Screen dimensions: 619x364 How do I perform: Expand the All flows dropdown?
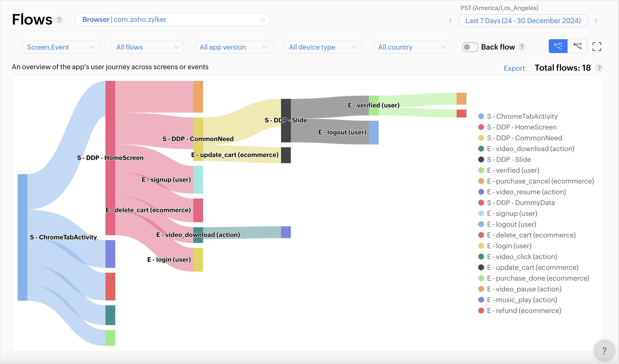[x=147, y=47]
